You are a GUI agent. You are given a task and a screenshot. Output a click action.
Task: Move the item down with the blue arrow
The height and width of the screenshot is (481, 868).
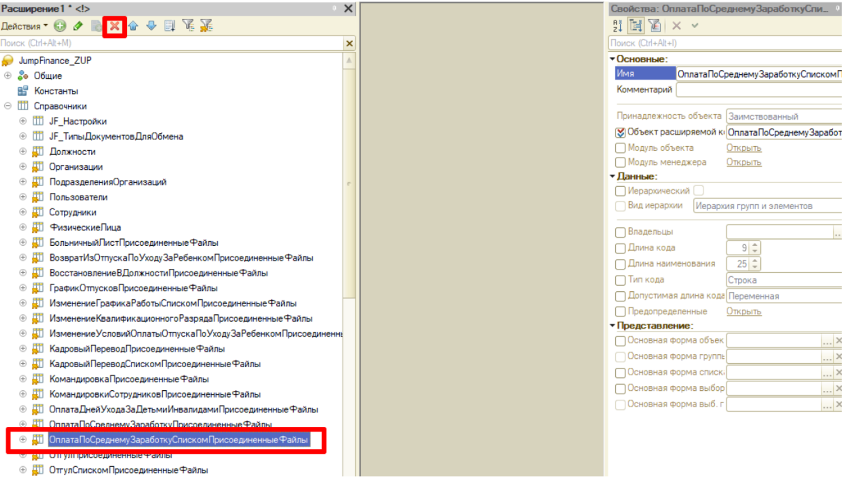(151, 26)
